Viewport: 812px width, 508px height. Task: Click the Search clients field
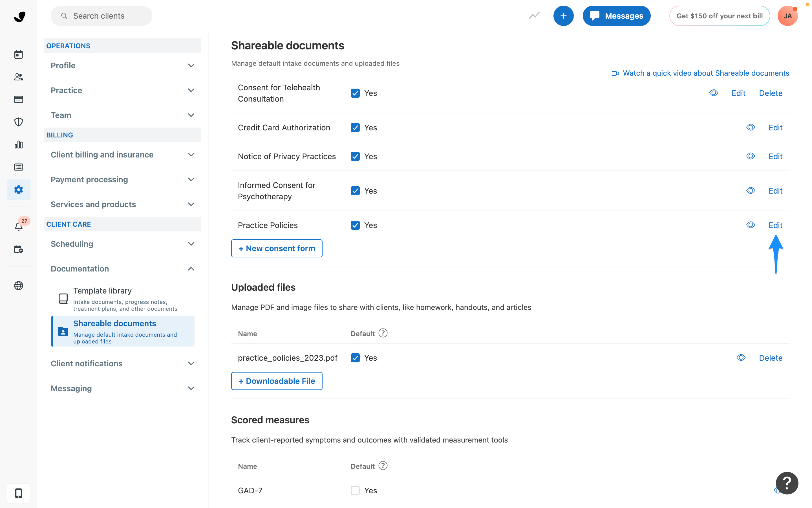(101, 16)
